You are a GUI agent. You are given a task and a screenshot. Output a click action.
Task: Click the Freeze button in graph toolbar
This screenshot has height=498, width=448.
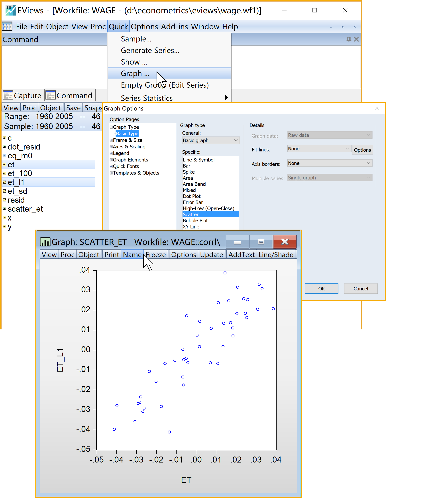tap(155, 254)
